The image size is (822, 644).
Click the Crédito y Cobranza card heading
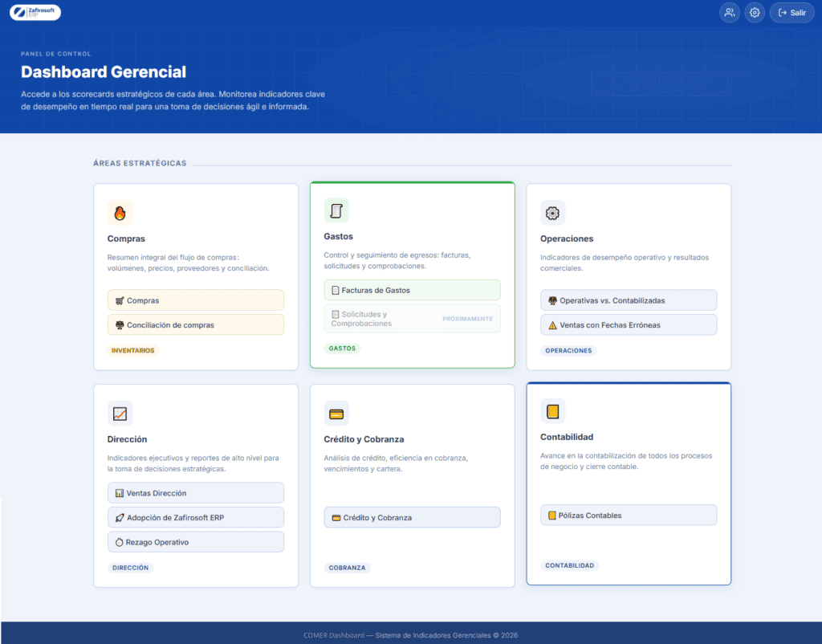coord(364,439)
